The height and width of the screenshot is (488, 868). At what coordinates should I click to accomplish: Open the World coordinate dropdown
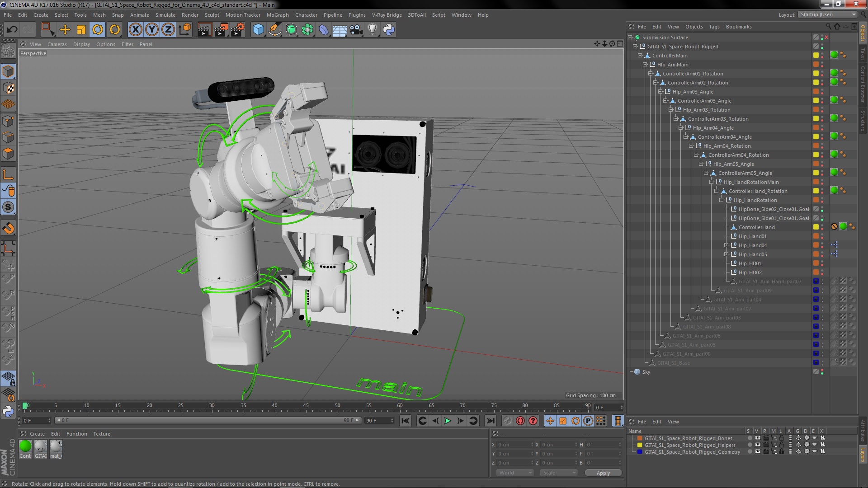515,473
